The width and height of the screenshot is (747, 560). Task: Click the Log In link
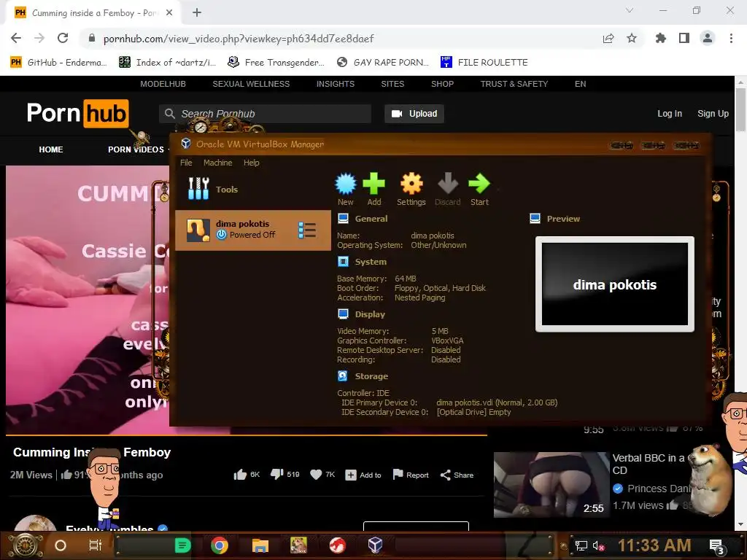click(x=670, y=114)
